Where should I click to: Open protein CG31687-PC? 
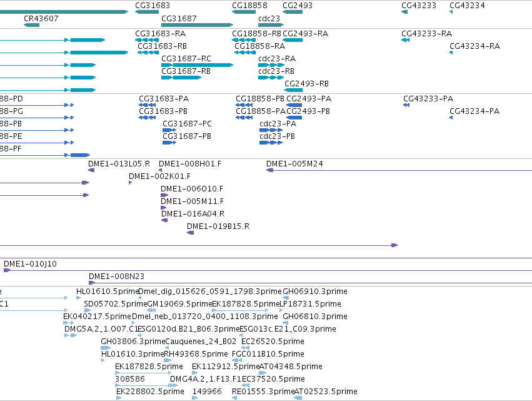pyautogui.click(x=188, y=124)
